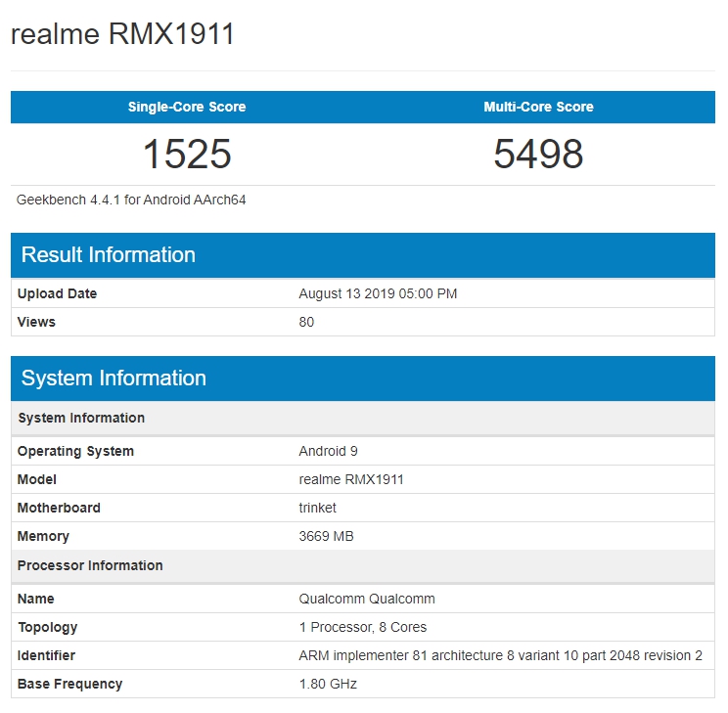Click the Processor Information subheader row

coord(90,565)
